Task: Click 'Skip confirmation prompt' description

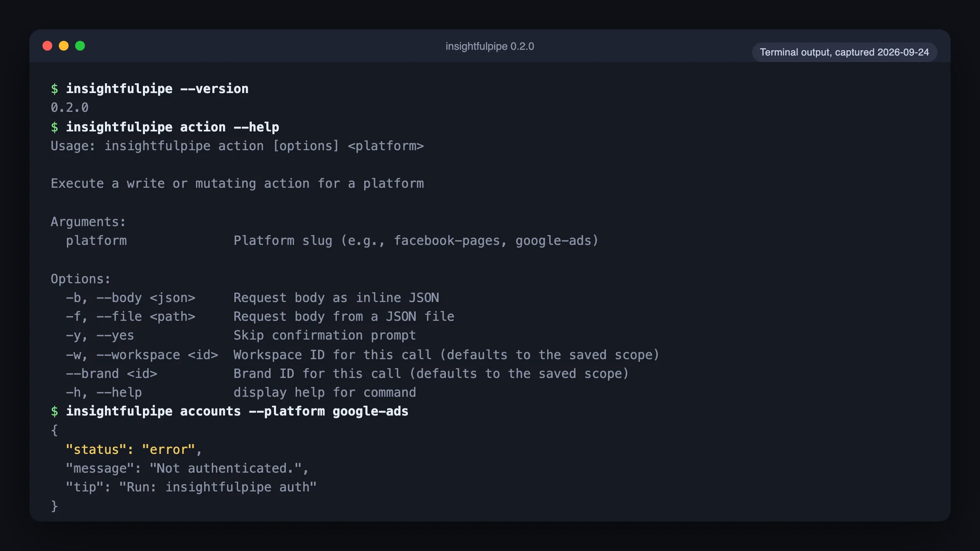Action: coord(325,335)
